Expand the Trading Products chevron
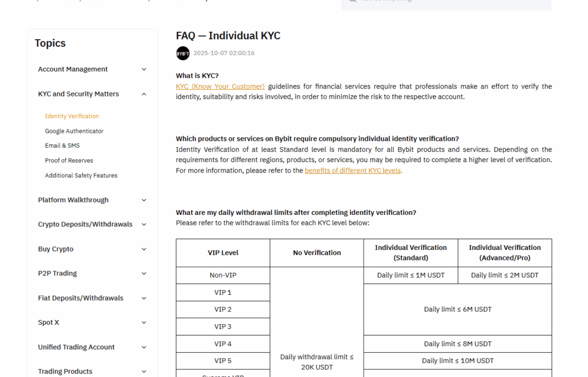Viewport: 588px width, 377px height. click(144, 372)
